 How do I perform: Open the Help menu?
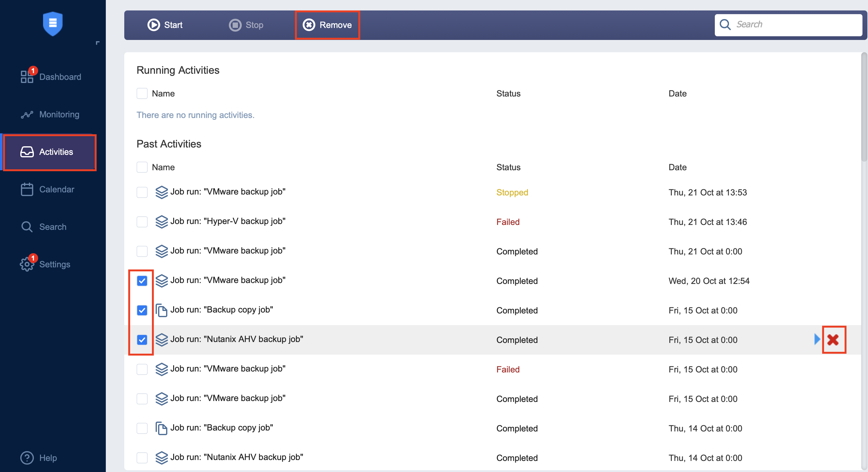[x=38, y=458]
